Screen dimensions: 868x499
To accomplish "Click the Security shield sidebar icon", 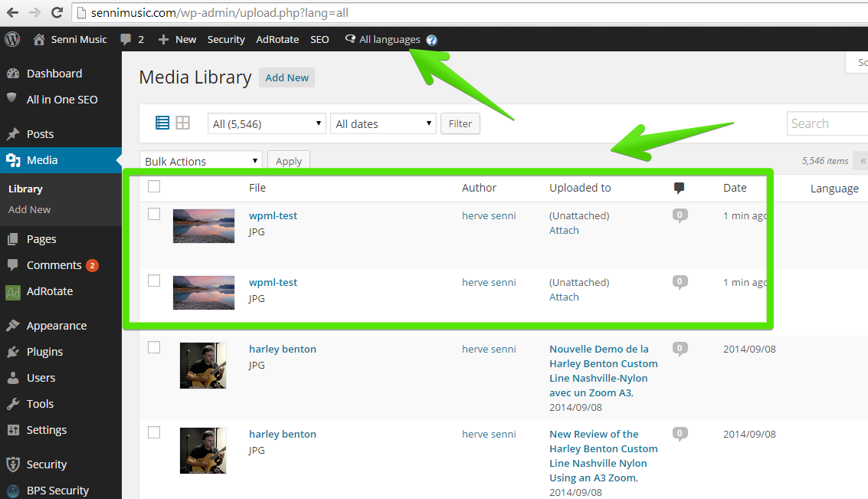I will (13, 464).
